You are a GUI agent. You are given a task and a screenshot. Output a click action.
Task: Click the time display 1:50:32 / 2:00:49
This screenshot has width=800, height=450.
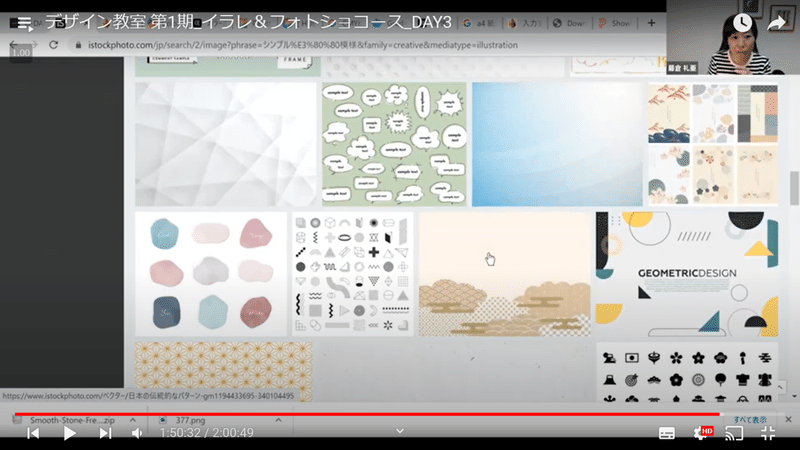tap(207, 433)
